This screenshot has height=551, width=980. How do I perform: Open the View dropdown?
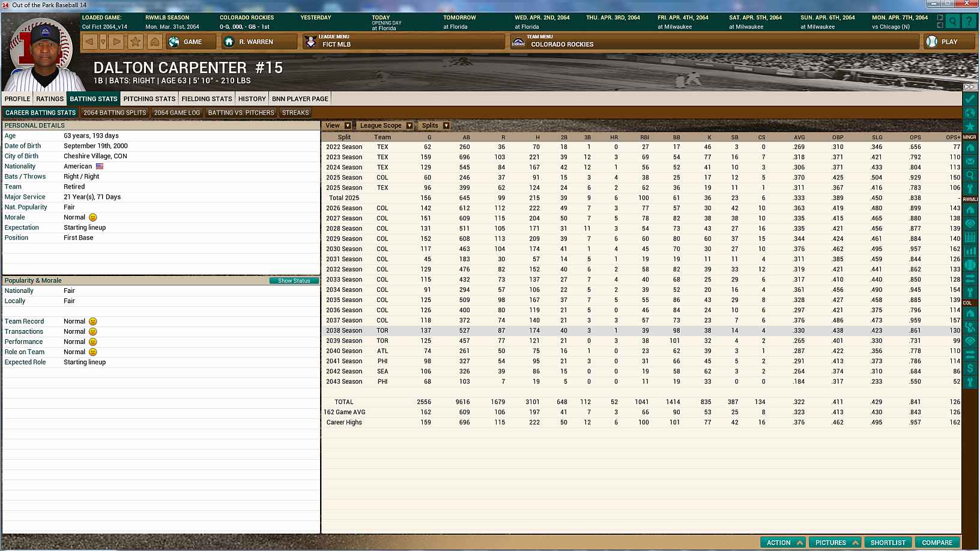pos(337,125)
